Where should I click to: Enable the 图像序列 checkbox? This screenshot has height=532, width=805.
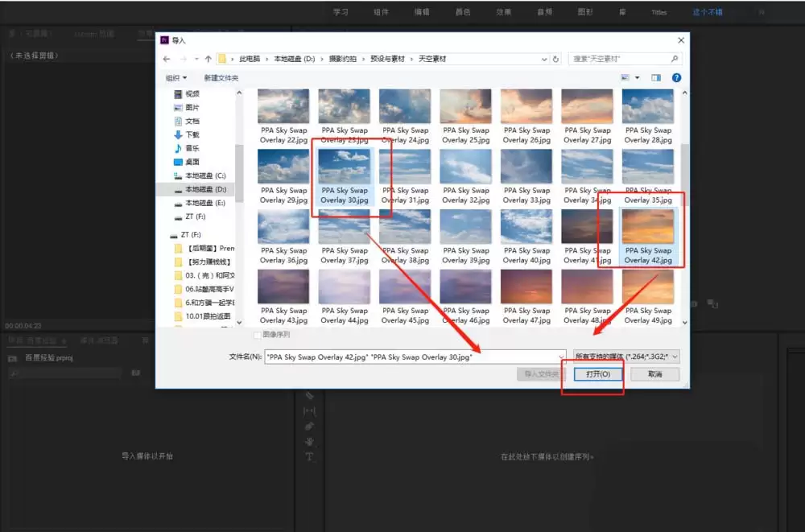click(258, 335)
